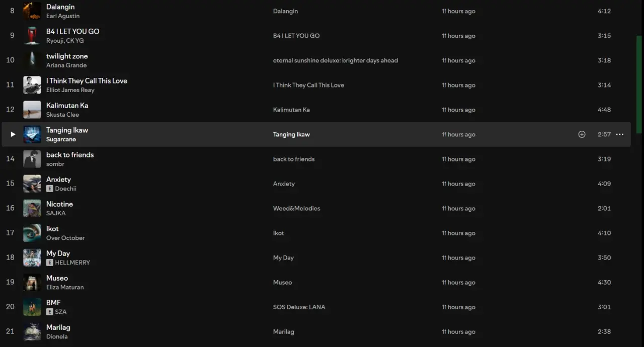Viewport: 644px width, 347px height.
Task: Select the back to friends song title
Action: [70, 155]
